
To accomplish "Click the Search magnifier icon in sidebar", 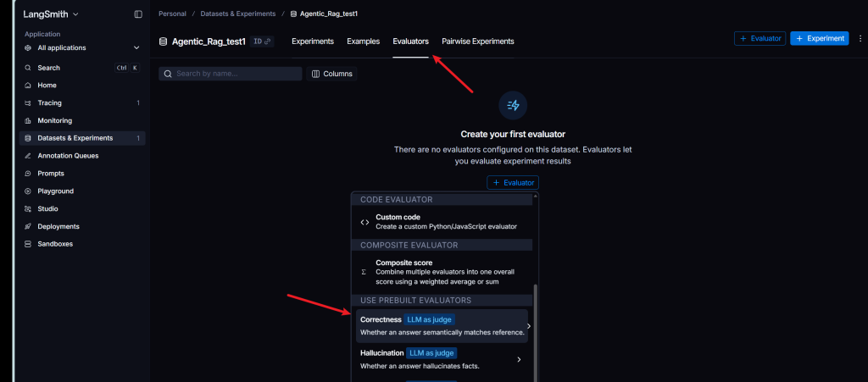I will pos(28,68).
